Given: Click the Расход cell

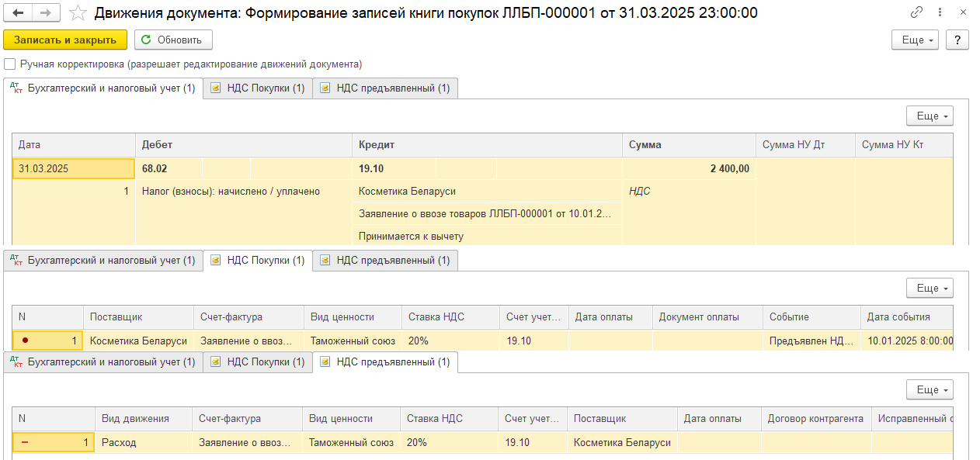Looking at the screenshot, I should [x=144, y=442].
